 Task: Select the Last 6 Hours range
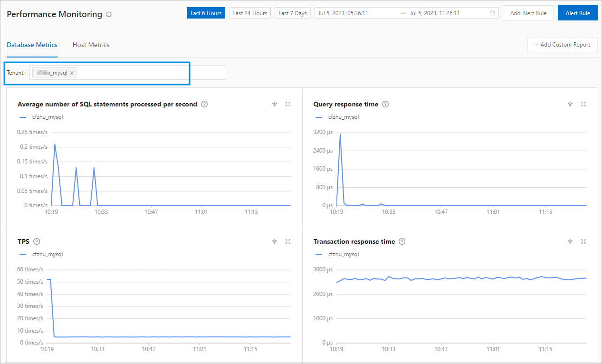click(x=206, y=13)
